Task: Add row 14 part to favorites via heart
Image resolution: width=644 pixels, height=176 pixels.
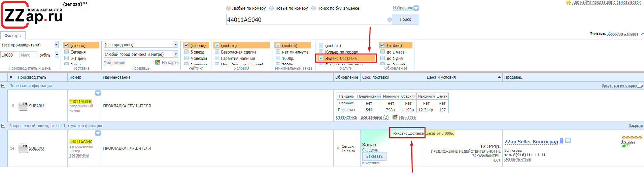Action: coord(98,133)
